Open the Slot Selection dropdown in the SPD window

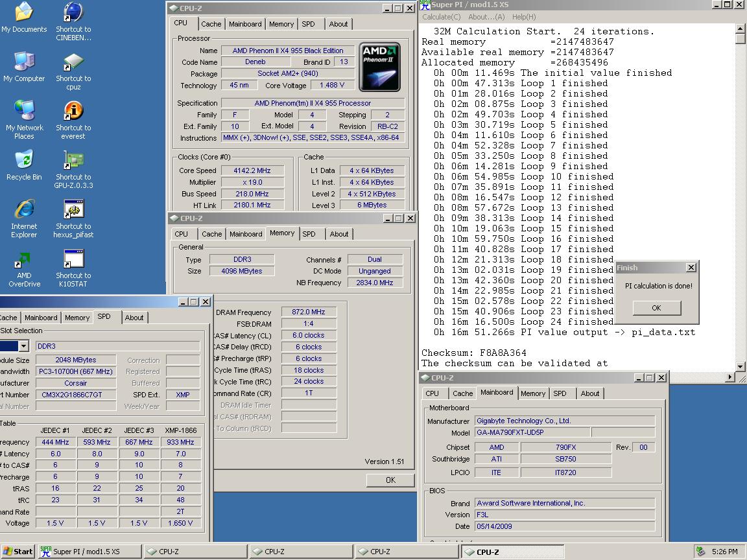pyautogui.click(x=24, y=345)
